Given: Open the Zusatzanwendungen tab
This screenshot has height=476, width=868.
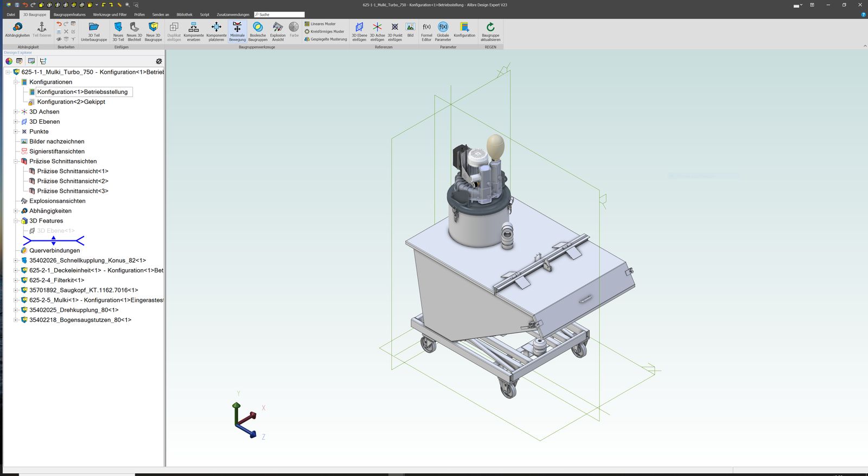Looking at the screenshot, I should coord(233,15).
